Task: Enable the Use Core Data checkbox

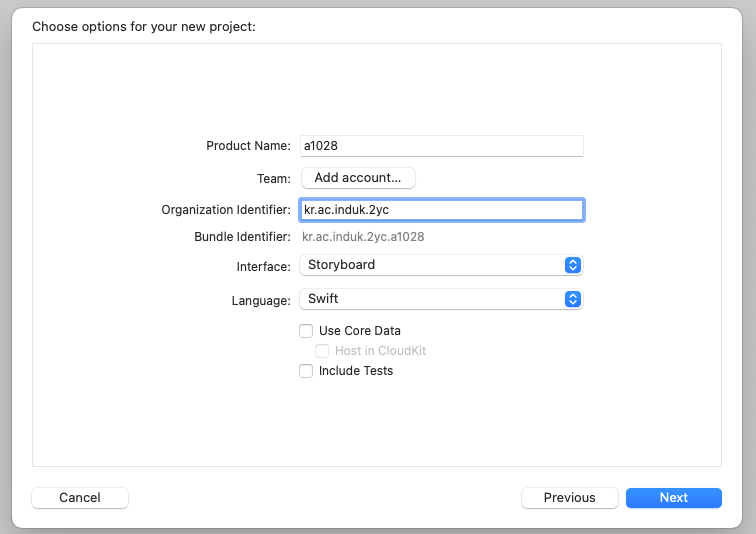Action: [306, 331]
